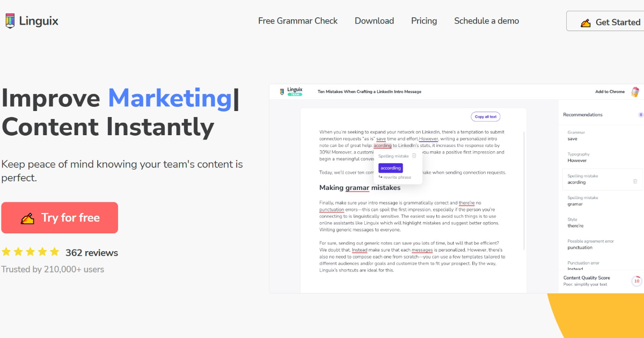Click the pencil icon on the Get Started button
644x338 pixels.
pyautogui.click(x=585, y=23)
